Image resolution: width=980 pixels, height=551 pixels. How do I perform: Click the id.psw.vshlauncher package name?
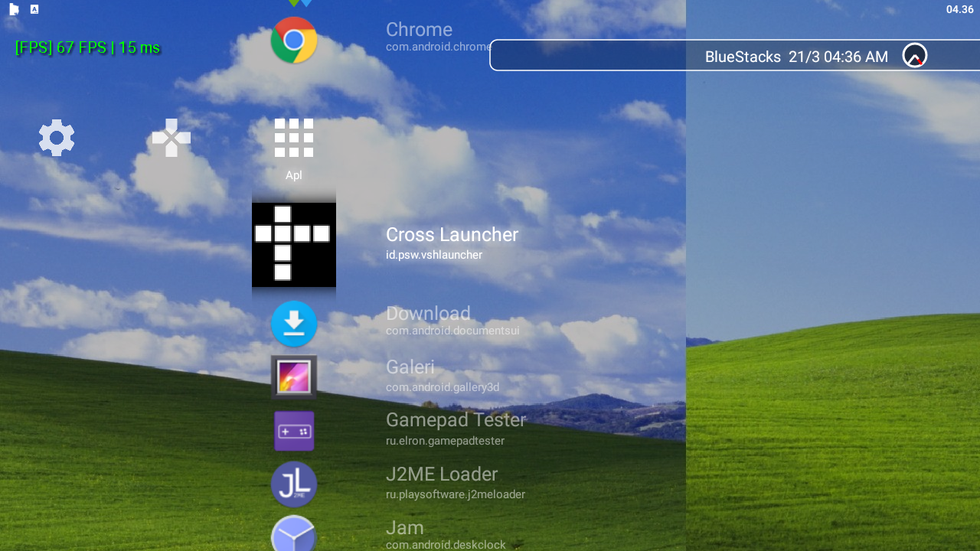pos(434,255)
